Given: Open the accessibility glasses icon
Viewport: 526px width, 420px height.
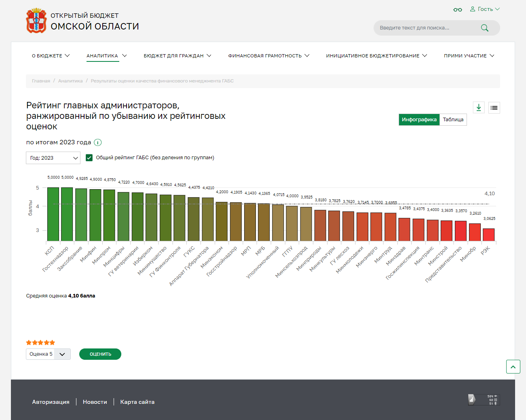Looking at the screenshot, I should point(458,10).
